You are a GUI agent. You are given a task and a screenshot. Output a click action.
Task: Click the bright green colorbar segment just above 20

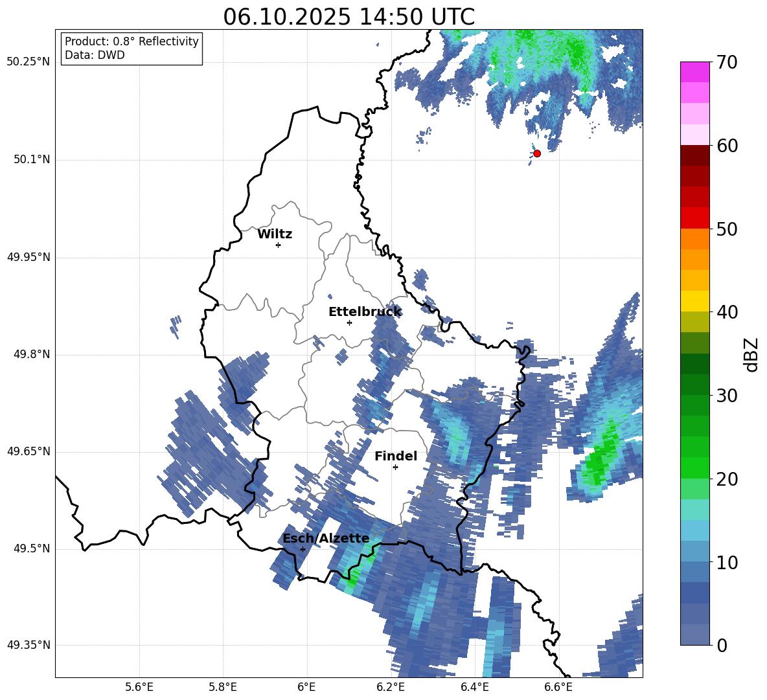694,468
